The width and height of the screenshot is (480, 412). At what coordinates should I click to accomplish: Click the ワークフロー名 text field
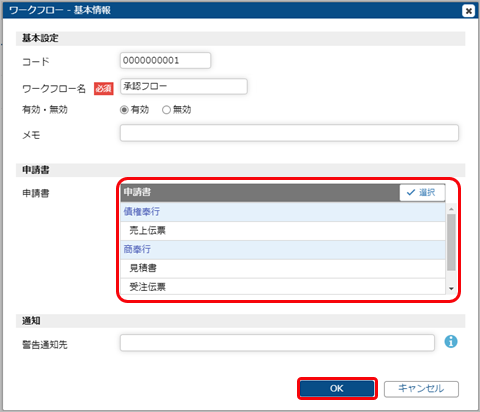(x=184, y=86)
